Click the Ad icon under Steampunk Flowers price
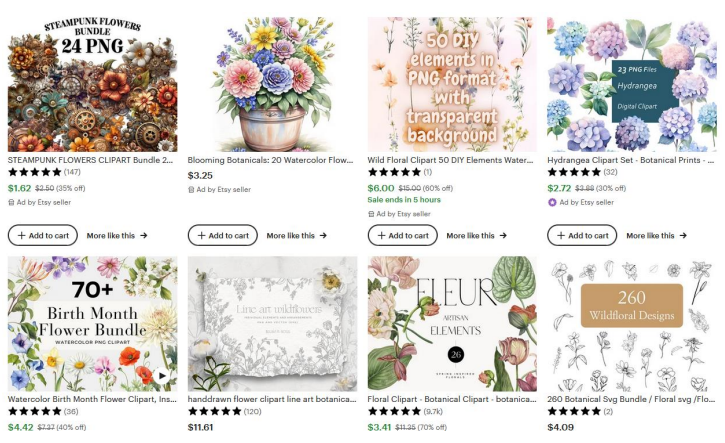The width and height of the screenshot is (725, 443). pyautogui.click(x=11, y=202)
